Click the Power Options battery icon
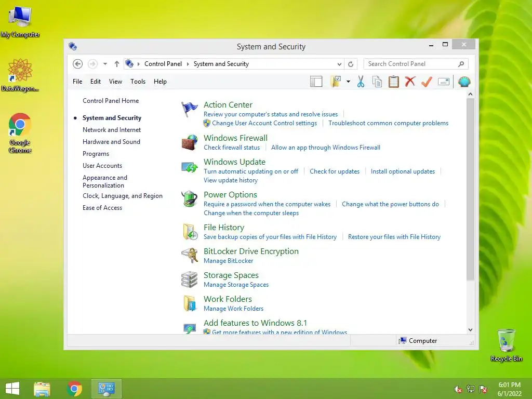The width and height of the screenshot is (532, 399). [189, 199]
